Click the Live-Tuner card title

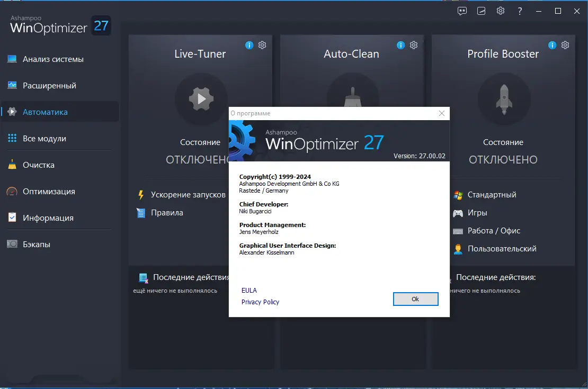click(200, 54)
